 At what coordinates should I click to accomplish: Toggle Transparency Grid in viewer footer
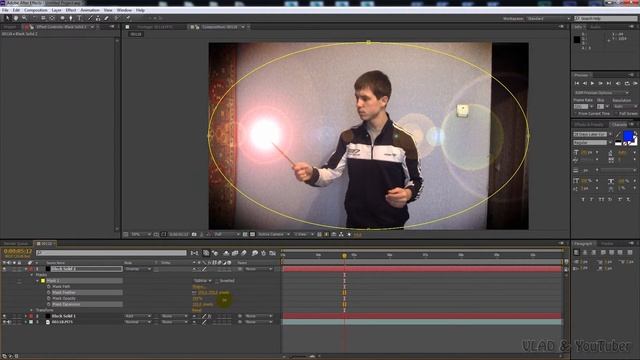point(252,234)
